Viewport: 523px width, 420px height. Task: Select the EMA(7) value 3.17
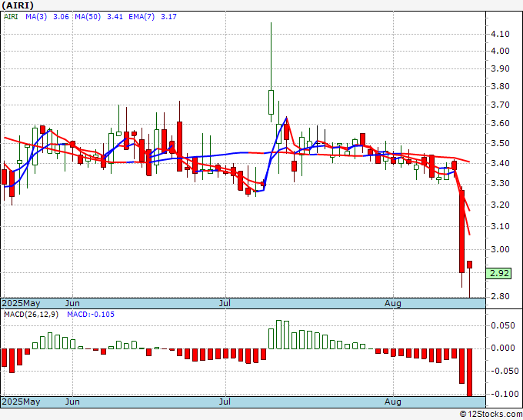[168, 17]
